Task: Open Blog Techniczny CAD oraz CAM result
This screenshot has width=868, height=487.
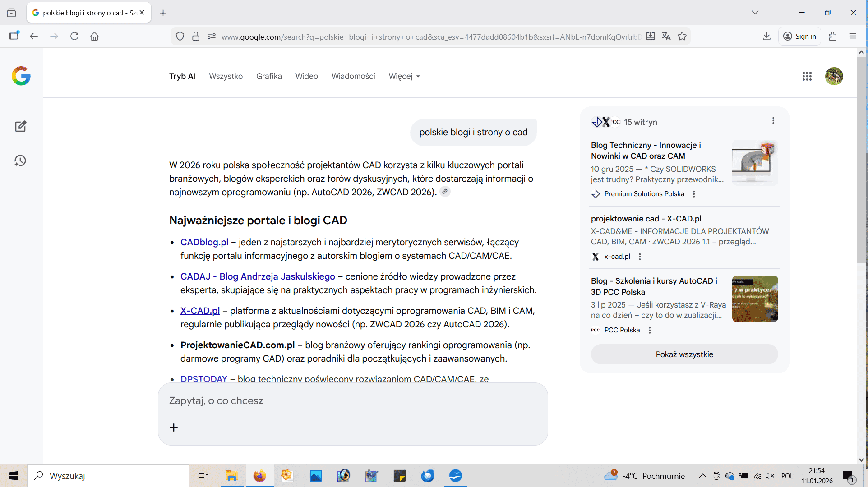Action: [646, 151]
